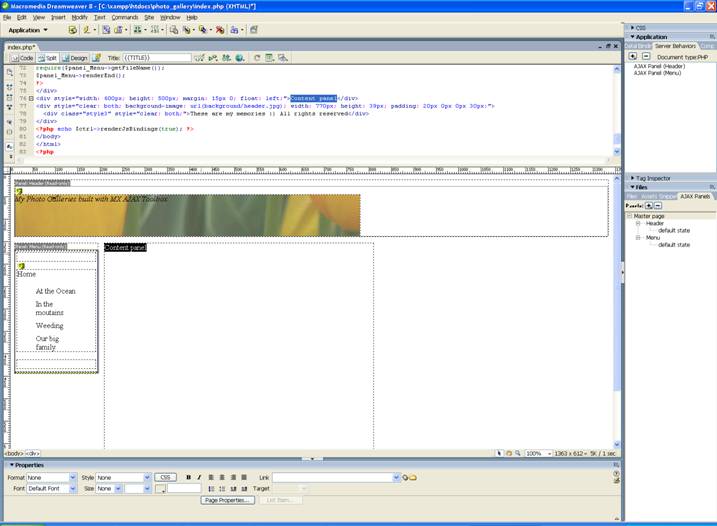This screenshot has height=526, width=717.
Task: Click Browse for File folder icon
Action: point(413,478)
